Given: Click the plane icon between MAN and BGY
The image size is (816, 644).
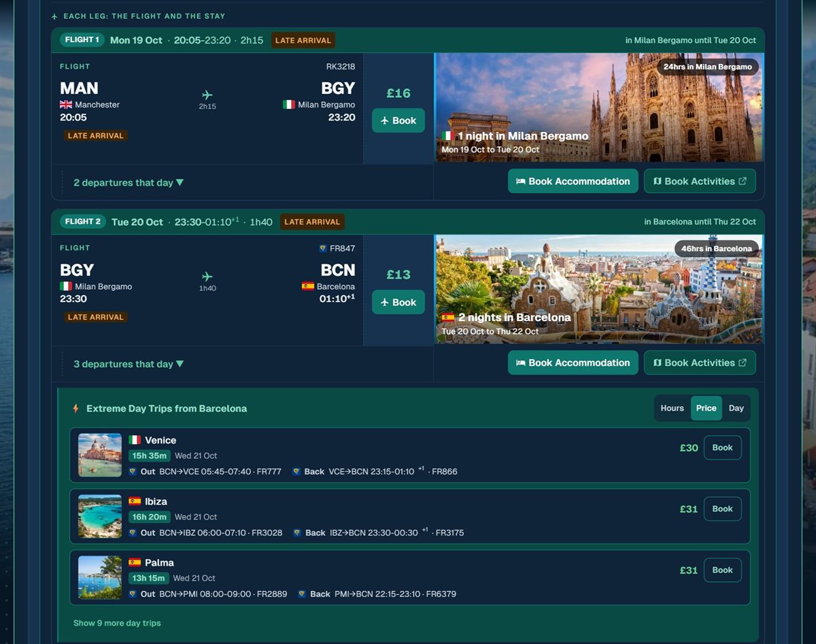Looking at the screenshot, I should [207, 95].
